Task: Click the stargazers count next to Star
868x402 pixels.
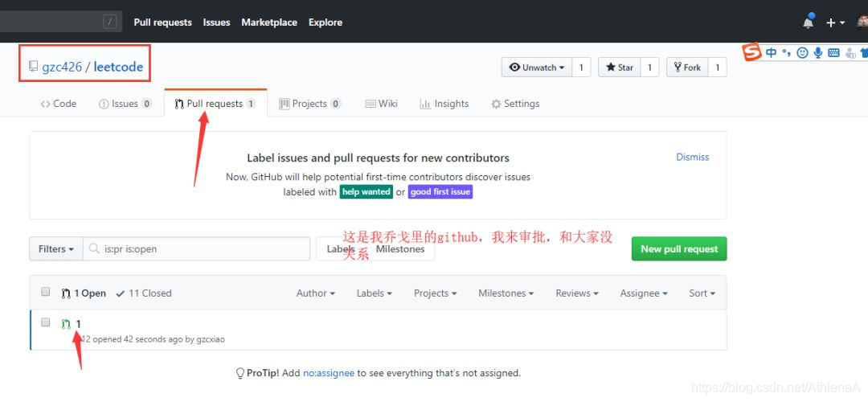Action: coord(650,68)
